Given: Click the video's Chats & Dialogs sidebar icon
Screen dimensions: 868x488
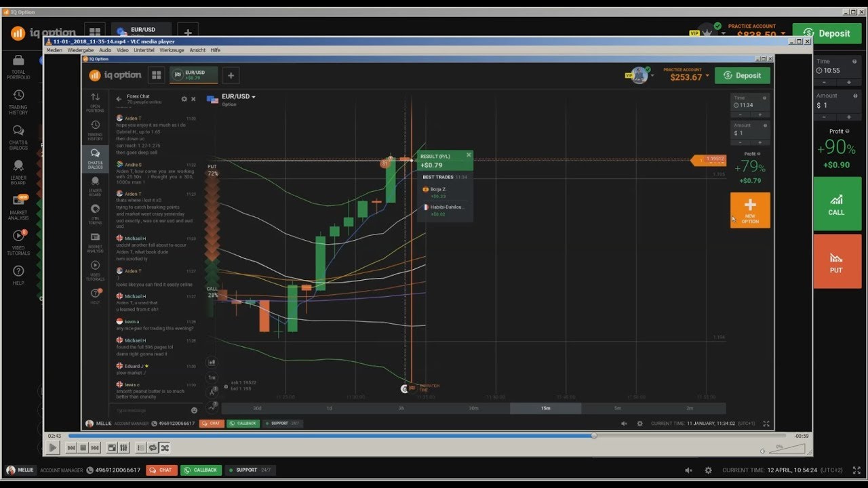Looking at the screenshot, I should pos(95,157).
